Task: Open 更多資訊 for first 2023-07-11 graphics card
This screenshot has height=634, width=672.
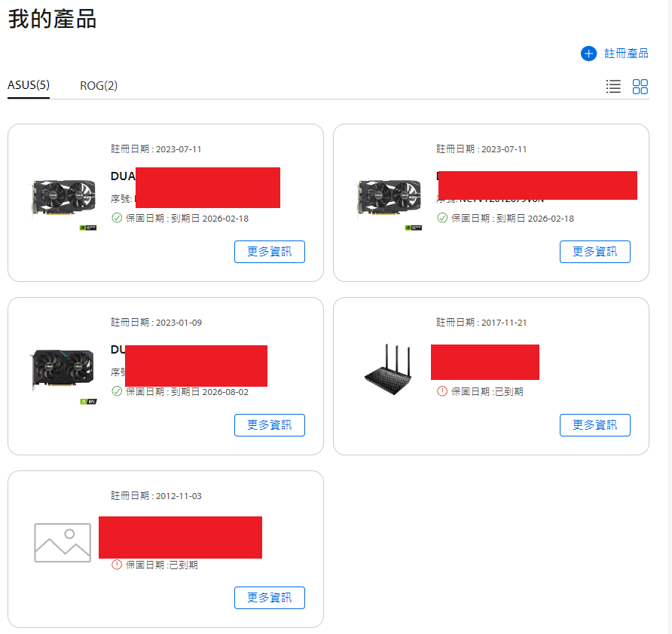Action: 270,252
